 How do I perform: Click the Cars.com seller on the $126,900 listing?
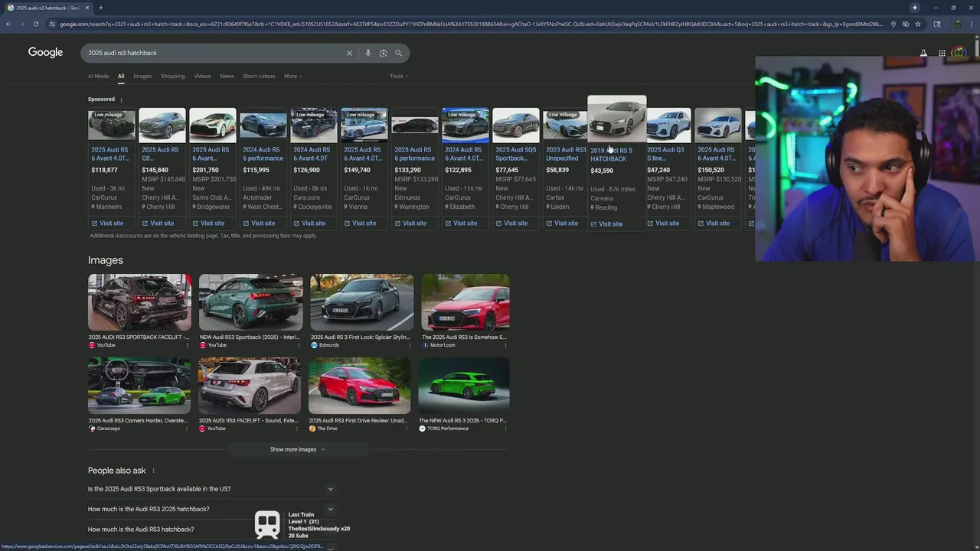tap(306, 197)
